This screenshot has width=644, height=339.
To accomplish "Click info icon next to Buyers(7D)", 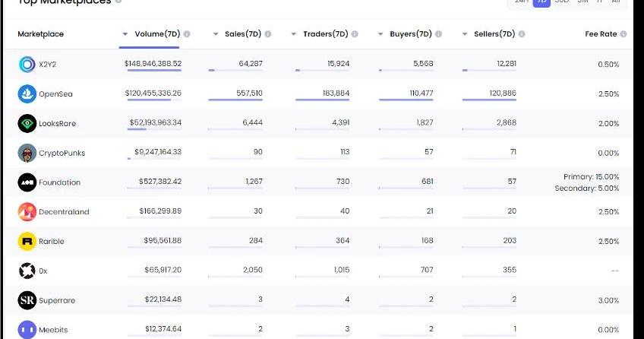I will (x=439, y=34).
